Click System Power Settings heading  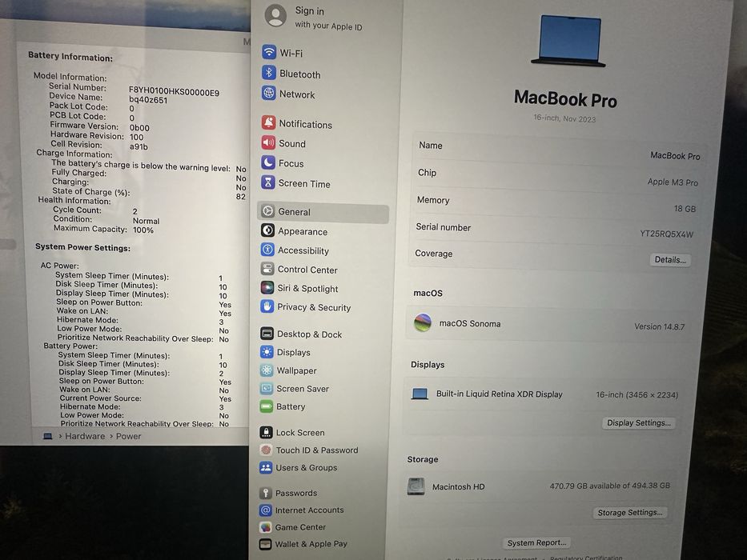click(83, 247)
